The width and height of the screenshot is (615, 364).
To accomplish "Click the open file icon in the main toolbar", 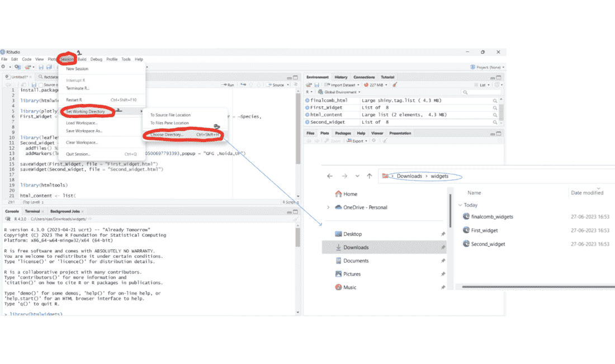I will [x=29, y=67].
